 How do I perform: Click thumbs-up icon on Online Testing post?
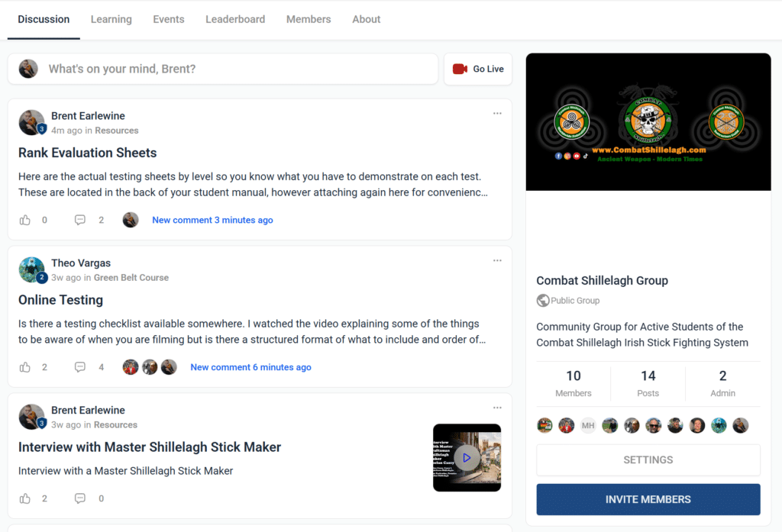pyautogui.click(x=25, y=367)
